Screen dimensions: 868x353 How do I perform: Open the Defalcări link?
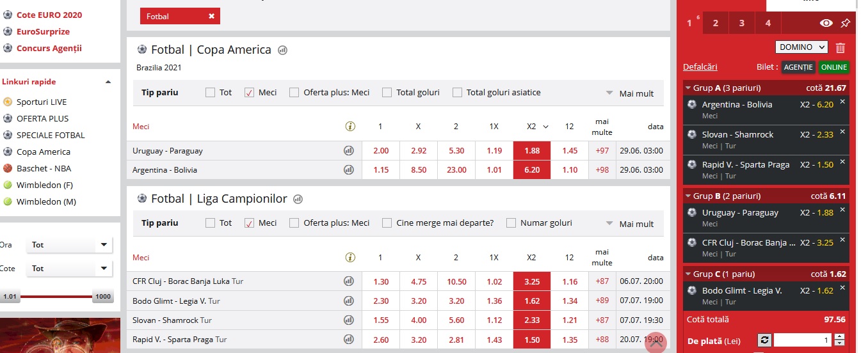point(700,67)
